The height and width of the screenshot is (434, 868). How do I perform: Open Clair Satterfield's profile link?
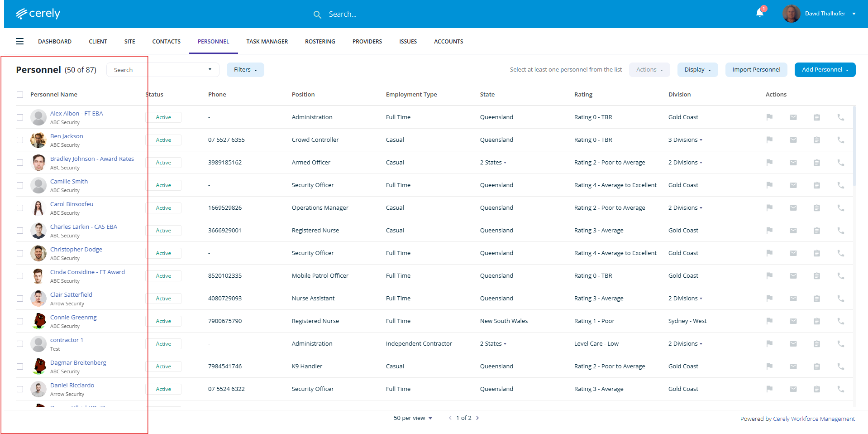coord(71,295)
